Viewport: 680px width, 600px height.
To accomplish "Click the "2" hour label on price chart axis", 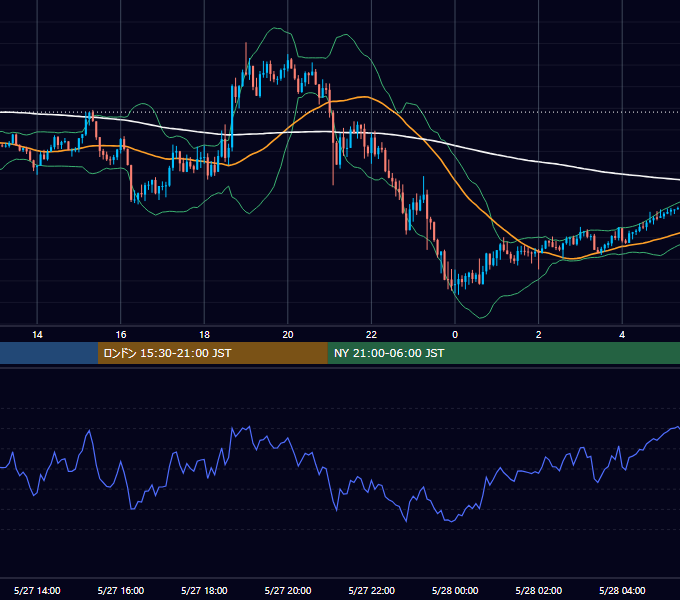I will (539, 335).
